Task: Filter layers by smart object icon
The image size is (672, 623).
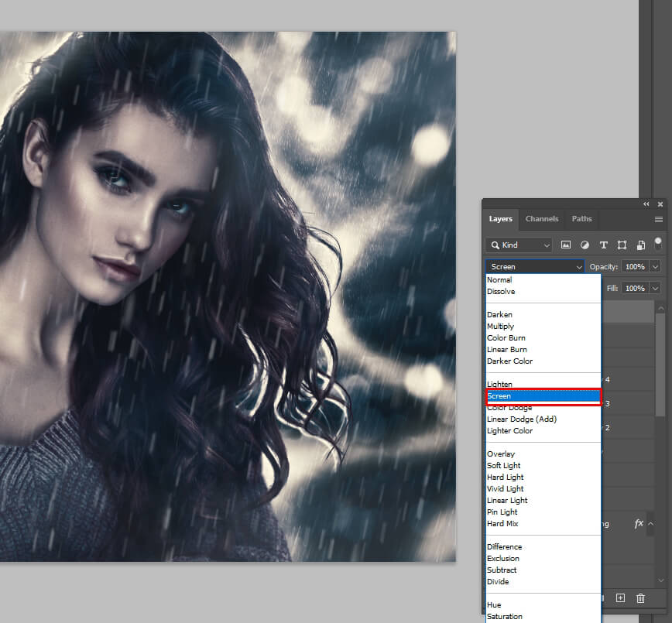Action: (x=640, y=245)
